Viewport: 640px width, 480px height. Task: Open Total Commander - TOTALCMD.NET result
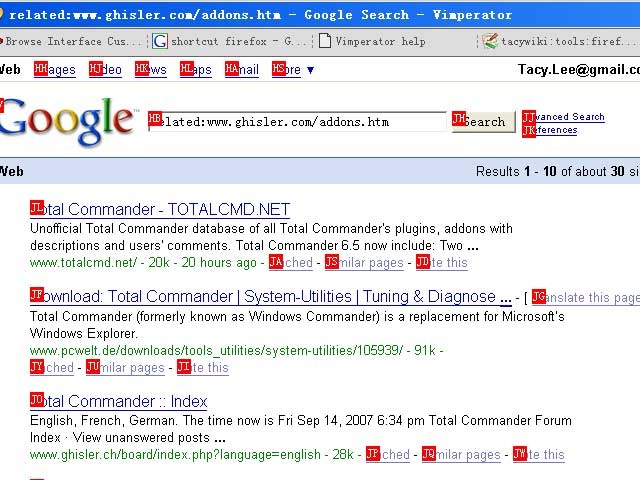tap(160, 209)
